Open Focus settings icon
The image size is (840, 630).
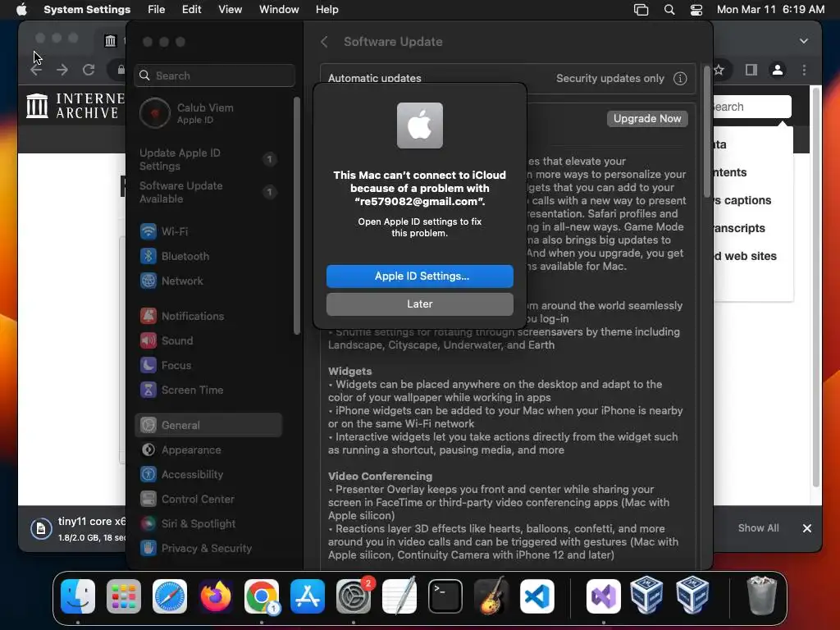[148, 365]
